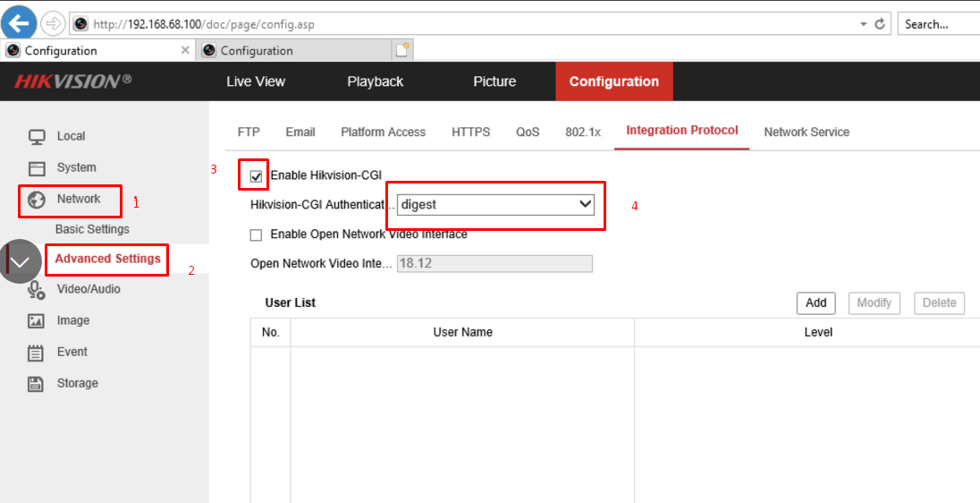Switch to the QoS tab
Viewport: 980px width, 503px height.
point(528,132)
